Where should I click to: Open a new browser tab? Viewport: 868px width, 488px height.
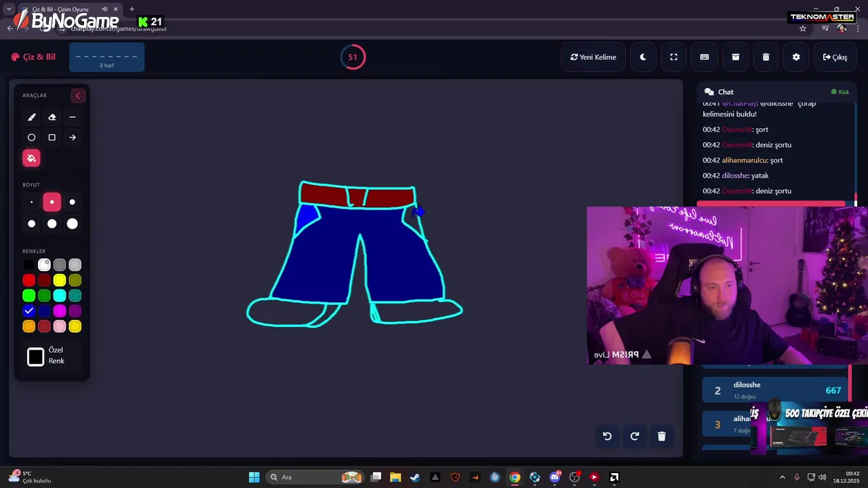tap(132, 9)
